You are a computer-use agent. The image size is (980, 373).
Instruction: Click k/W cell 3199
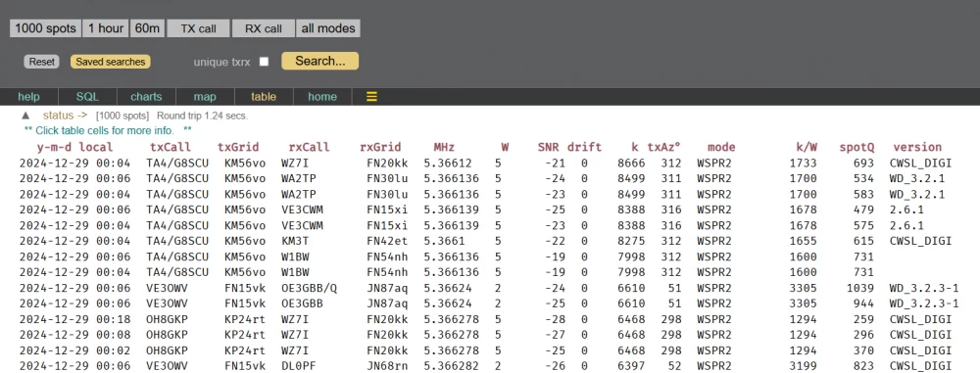[x=804, y=366]
